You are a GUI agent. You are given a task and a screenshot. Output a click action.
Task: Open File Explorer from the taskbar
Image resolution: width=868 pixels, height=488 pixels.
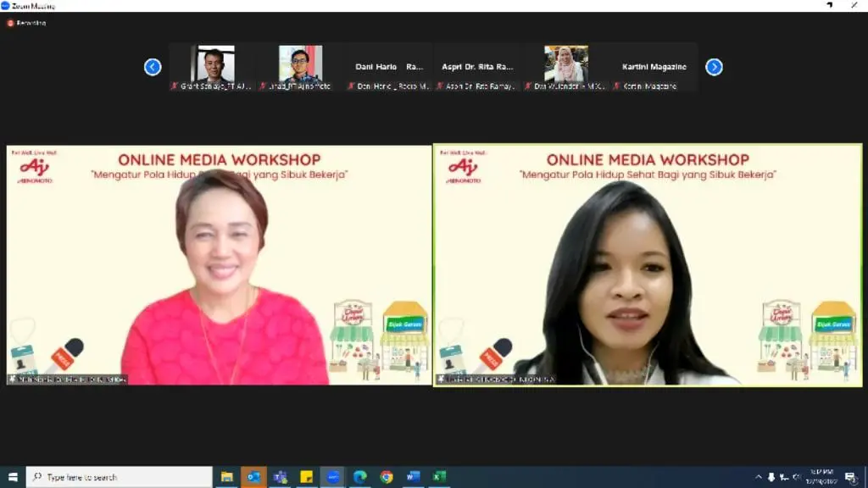click(x=227, y=477)
